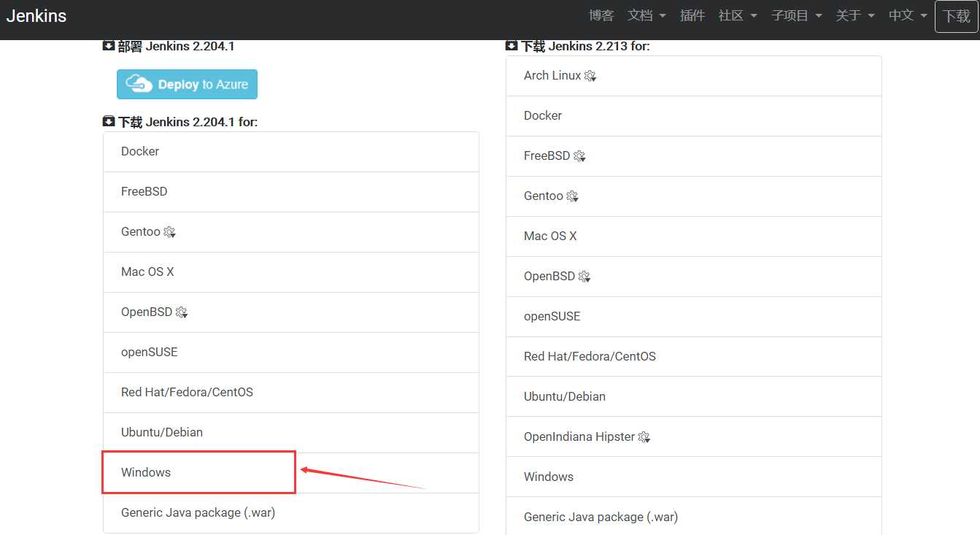This screenshot has width=980, height=535.
Task: Click gear icon beside OpenBSD in 2.213 list
Action: tap(584, 277)
